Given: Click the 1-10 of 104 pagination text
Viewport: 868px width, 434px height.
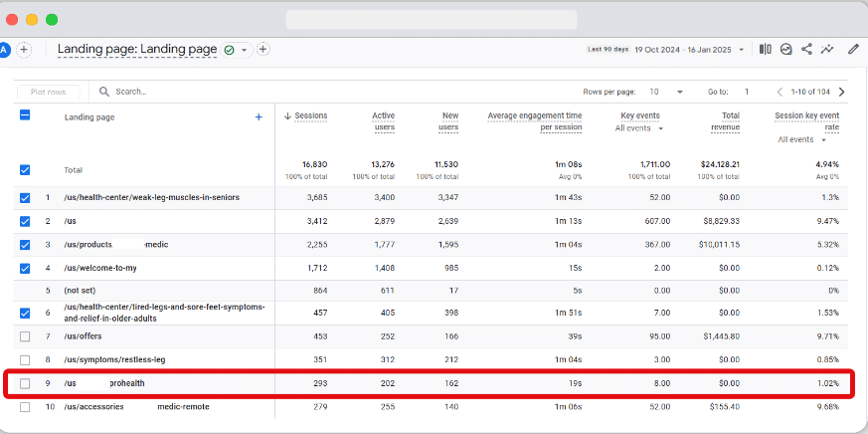Looking at the screenshot, I should 810,92.
